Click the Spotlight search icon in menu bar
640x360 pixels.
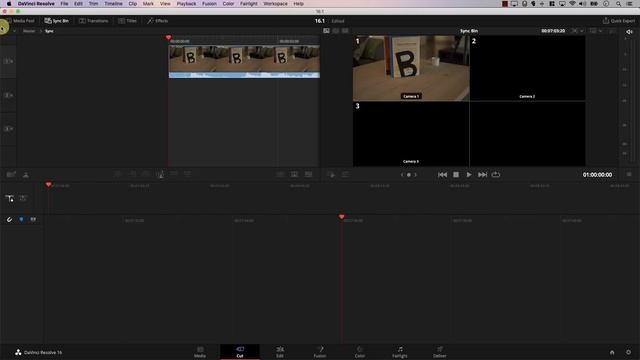click(618, 4)
